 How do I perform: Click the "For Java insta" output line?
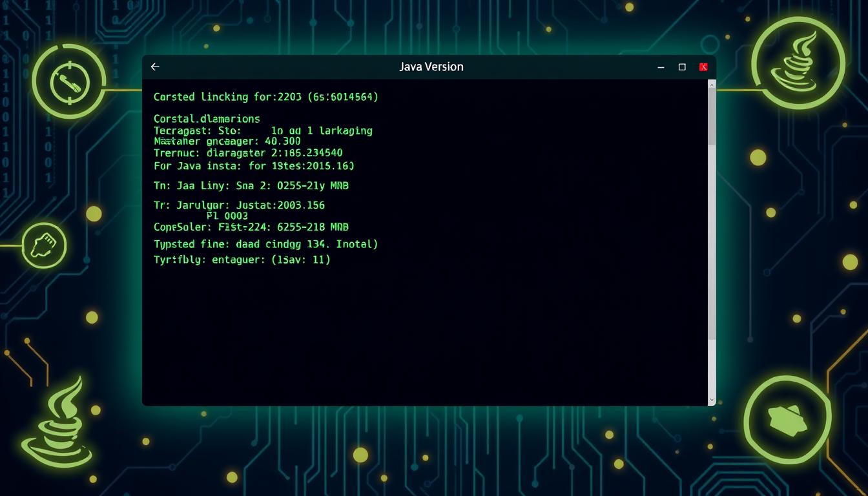tap(253, 166)
